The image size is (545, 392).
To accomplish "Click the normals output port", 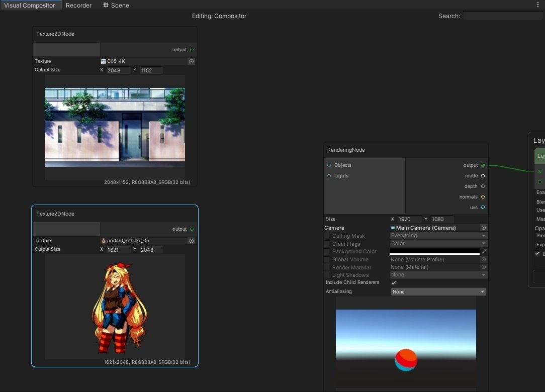I will click(483, 197).
